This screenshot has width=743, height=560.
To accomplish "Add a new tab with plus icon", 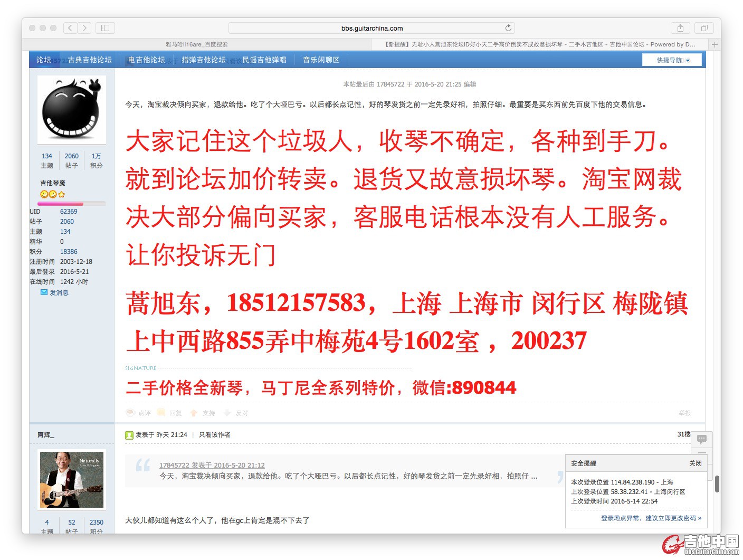I will click(715, 45).
